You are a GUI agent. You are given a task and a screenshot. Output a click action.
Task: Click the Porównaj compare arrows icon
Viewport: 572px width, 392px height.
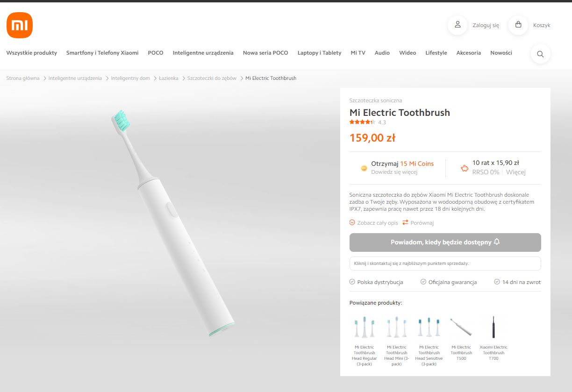(405, 223)
